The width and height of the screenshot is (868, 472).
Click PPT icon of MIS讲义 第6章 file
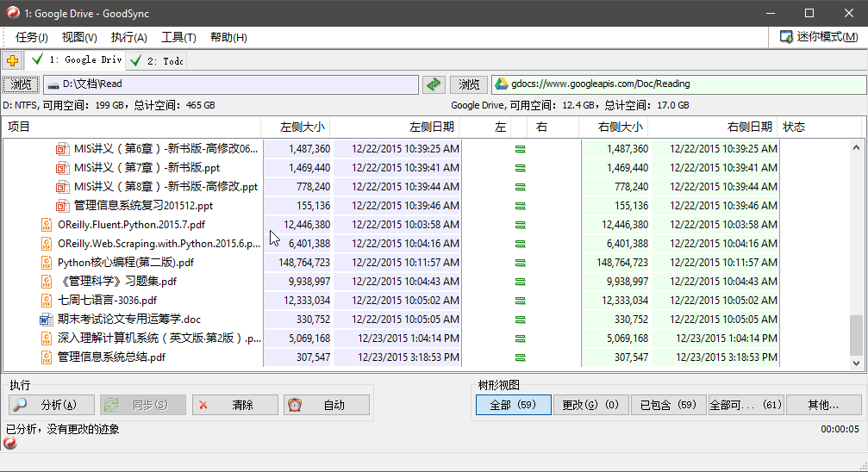coord(63,149)
